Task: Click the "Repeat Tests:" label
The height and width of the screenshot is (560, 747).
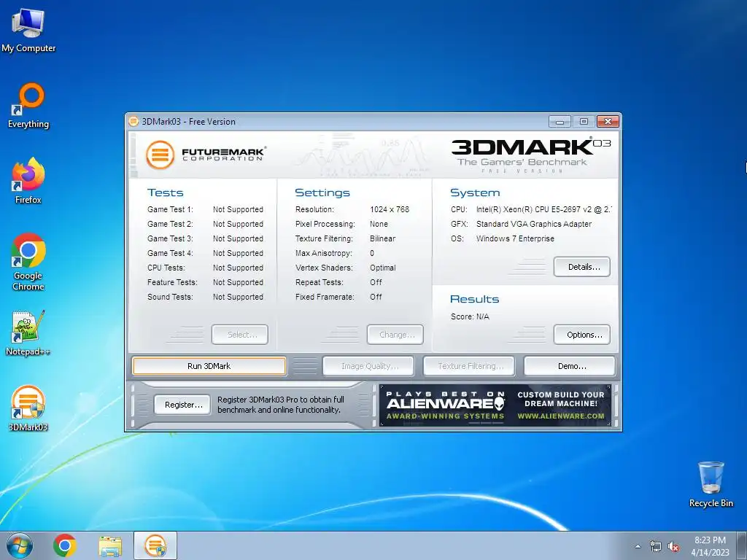Action: [320, 282]
